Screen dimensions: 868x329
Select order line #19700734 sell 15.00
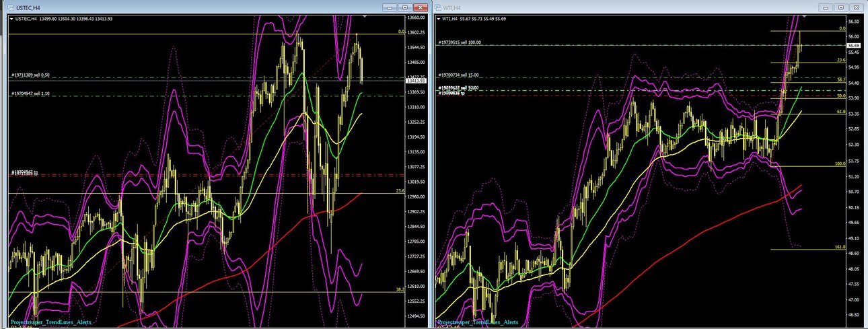click(x=459, y=75)
